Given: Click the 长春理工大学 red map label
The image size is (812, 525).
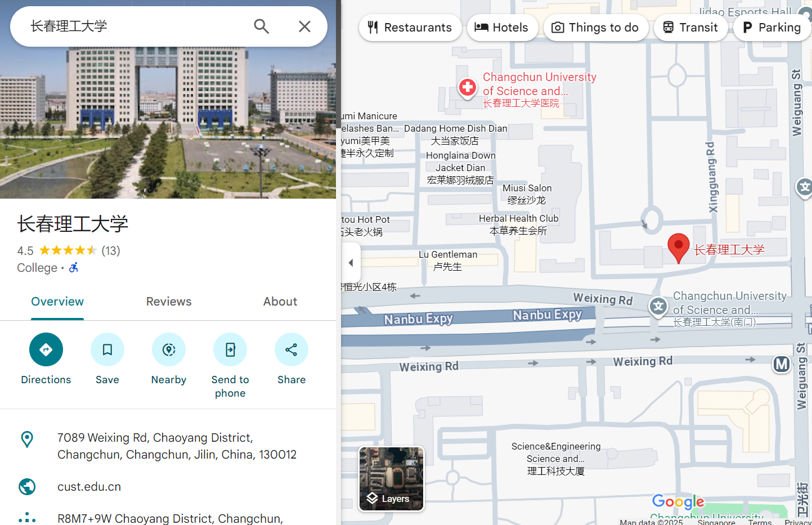Looking at the screenshot, I should click(729, 250).
